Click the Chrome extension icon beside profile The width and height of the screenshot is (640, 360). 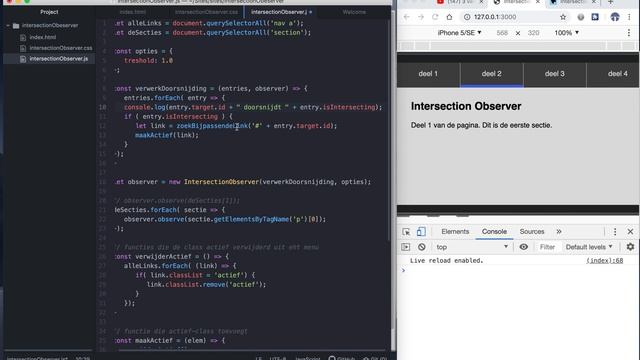click(x=595, y=17)
